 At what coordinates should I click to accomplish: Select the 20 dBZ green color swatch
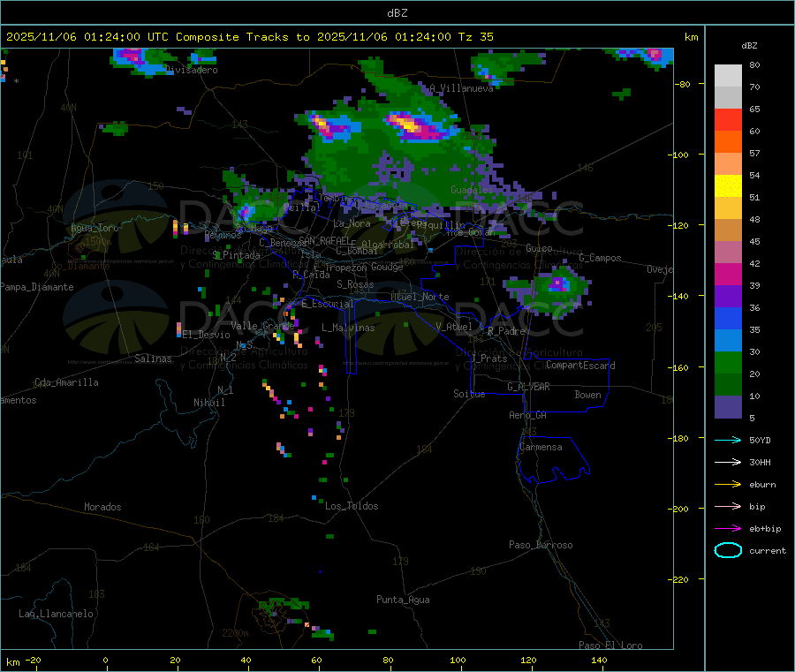click(728, 362)
